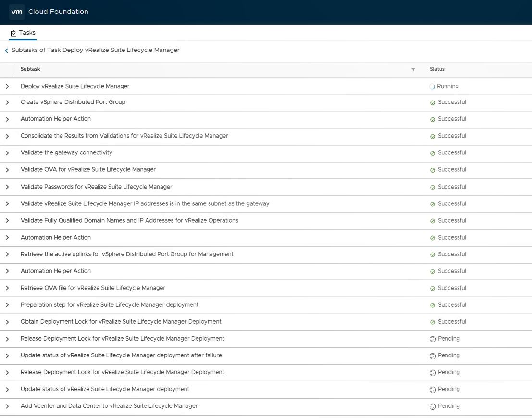Click Pending clock icon for Add Vcenter and Data Center

[433, 406]
